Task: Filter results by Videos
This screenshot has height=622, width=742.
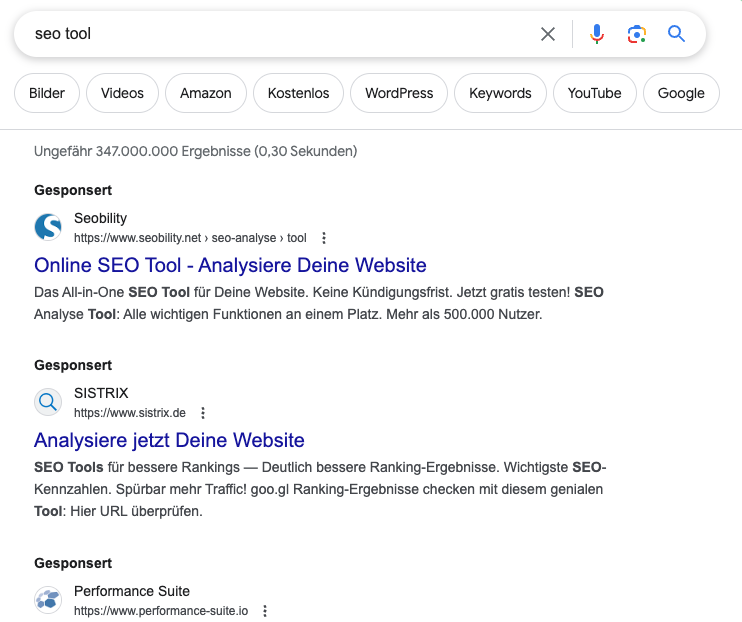Action: pos(122,93)
